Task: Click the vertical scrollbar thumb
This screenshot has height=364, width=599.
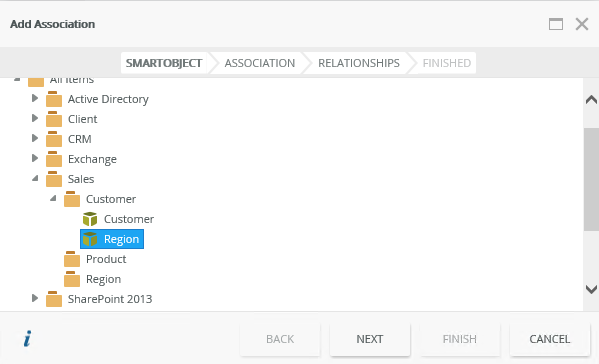Action: [x=591, y=180]
